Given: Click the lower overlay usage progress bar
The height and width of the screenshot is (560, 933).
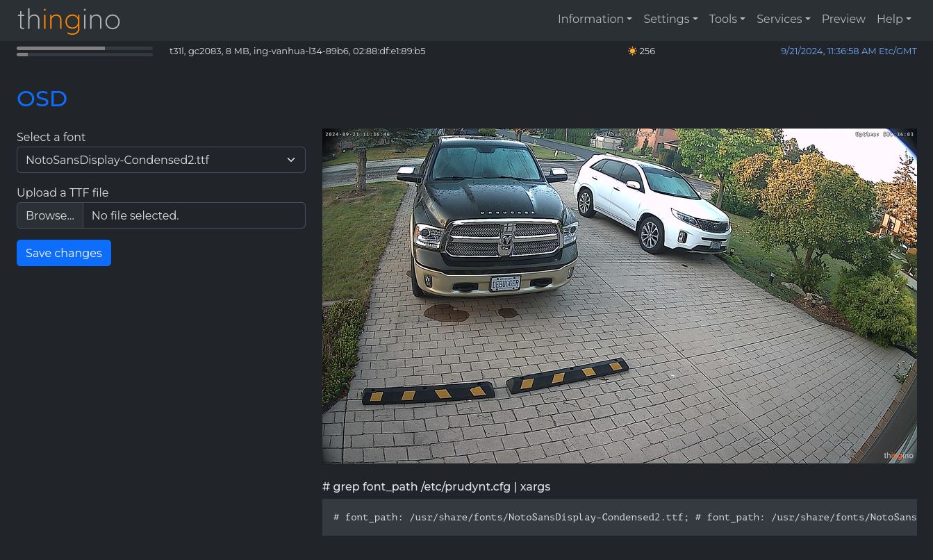Looking at the screenshot, I should 85,54.
